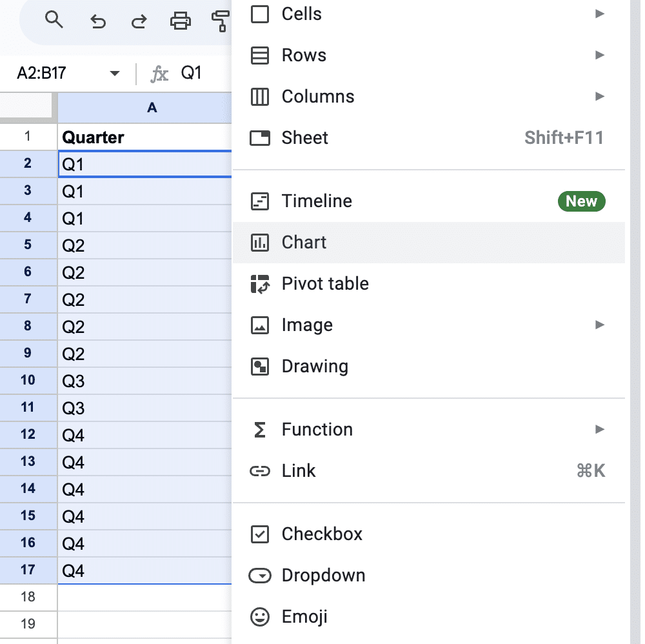Click the Drawing icon in menu

[260, 367]
